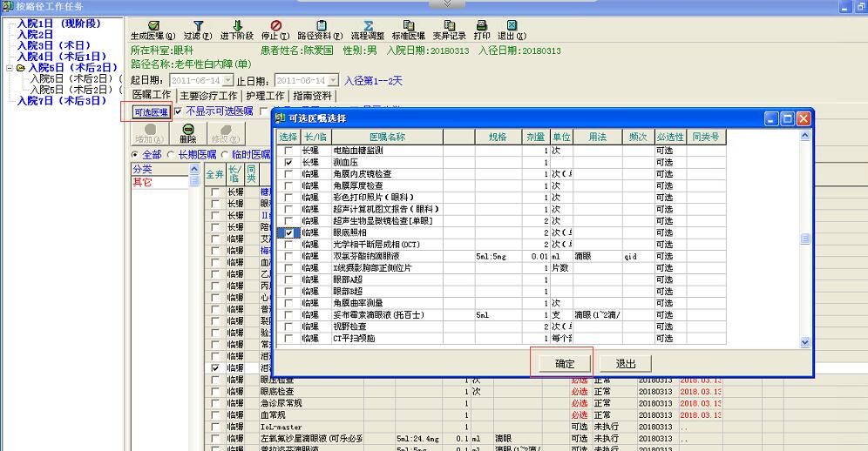Click the 妥布霉素滴眼液(托百士) row name
The width and height of the screenshot is (868, 451).
[x=378, y=315]
